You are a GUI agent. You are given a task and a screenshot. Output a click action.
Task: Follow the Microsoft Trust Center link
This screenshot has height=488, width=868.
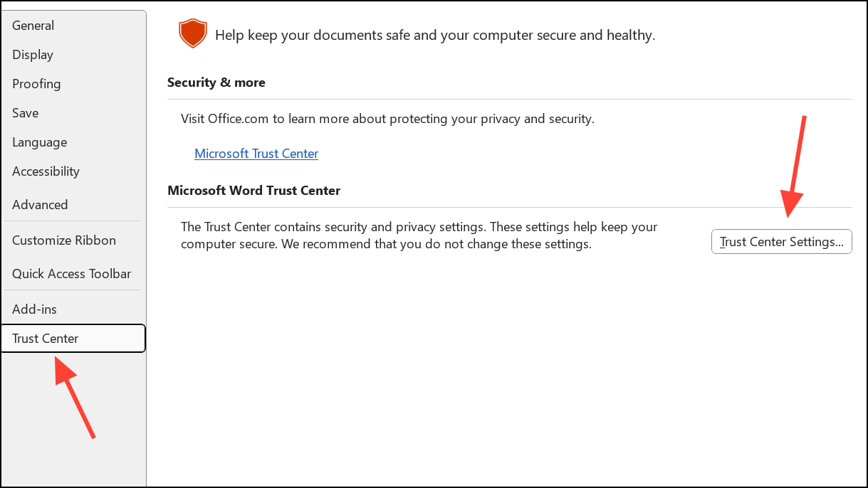(x=256, y=153)
